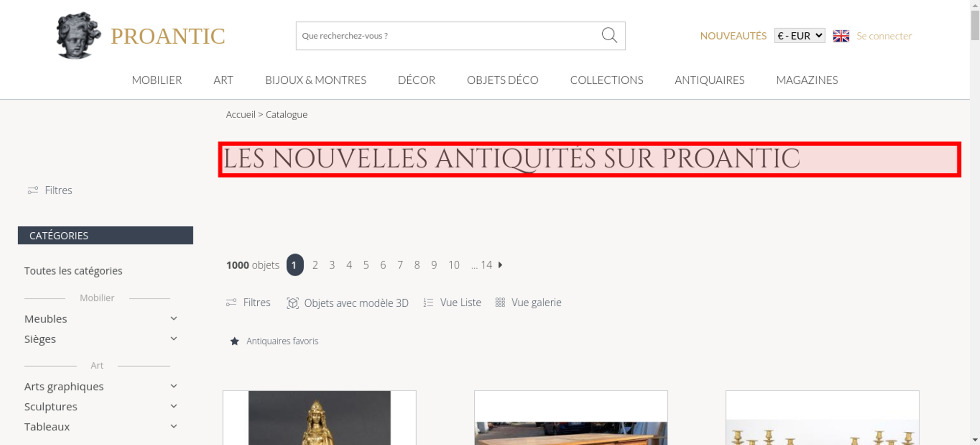The image size is (980, 445).
Task: Open the sidebar Filtres icon
Action: 33,190
